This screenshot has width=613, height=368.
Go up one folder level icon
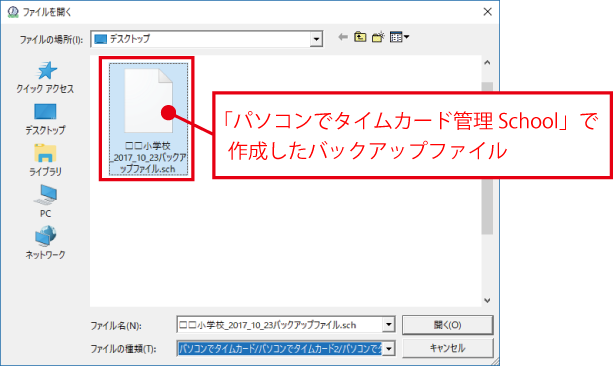pos(360,37)
